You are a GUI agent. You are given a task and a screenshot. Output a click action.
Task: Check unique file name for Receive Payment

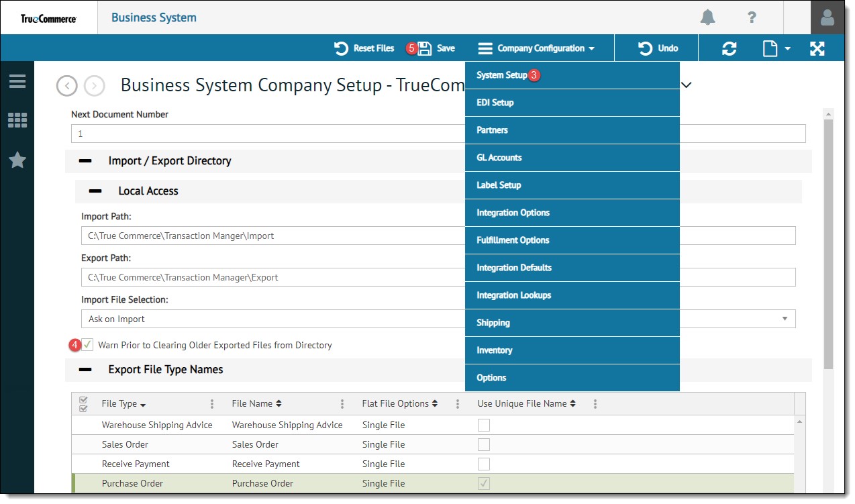(x=483, y=464)
